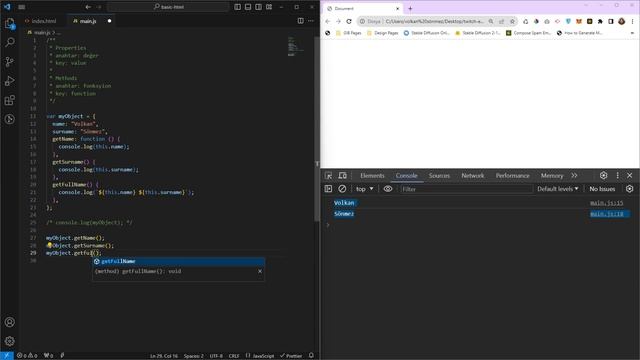
Task: Open the Sources tab in DevTools
Action: click(439, 176)
